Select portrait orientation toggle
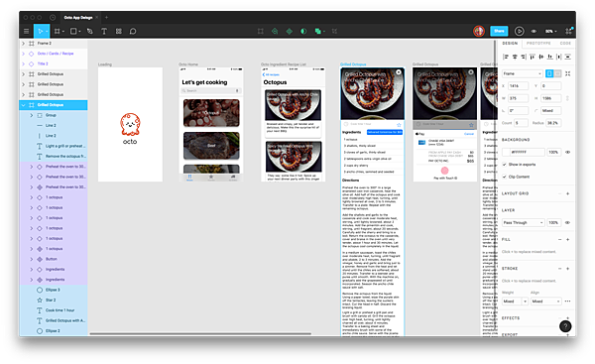The image size is (595, 364). (x=549, y=73)
